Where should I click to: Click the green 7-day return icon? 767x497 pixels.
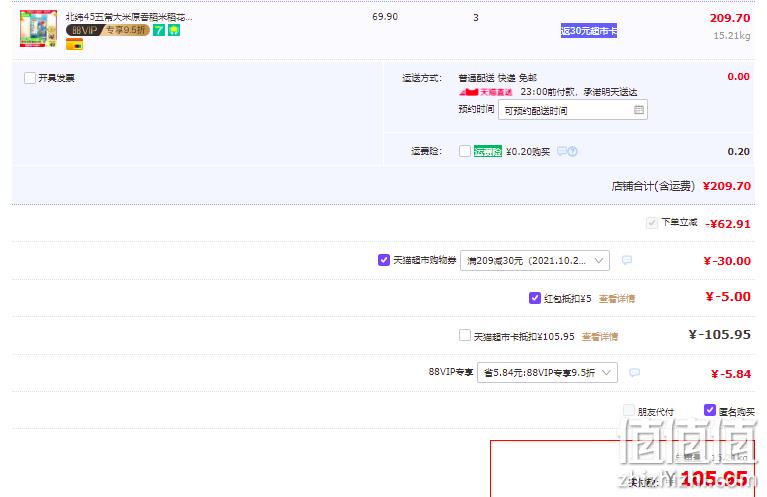coord(159,30)
